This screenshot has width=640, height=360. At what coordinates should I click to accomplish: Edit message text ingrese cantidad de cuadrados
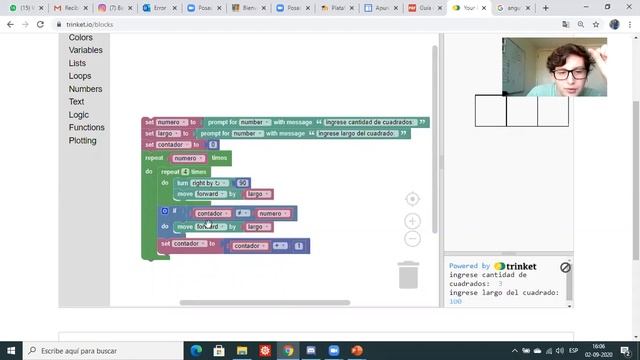[x=370, y=122]
